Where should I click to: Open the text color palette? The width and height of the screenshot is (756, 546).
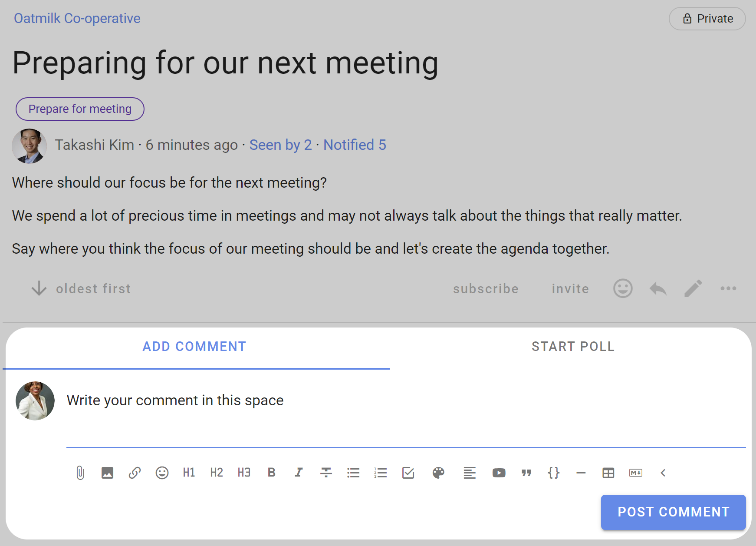(438, 473)
